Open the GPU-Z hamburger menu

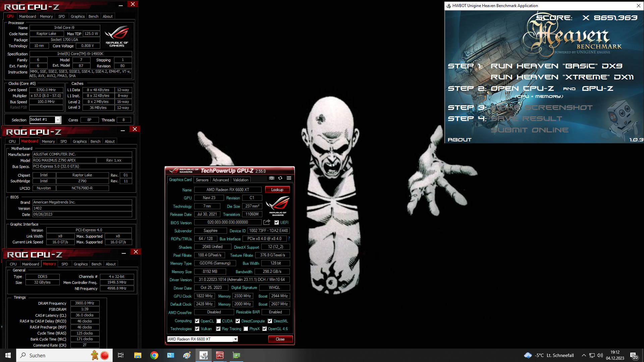coord(289,178)
